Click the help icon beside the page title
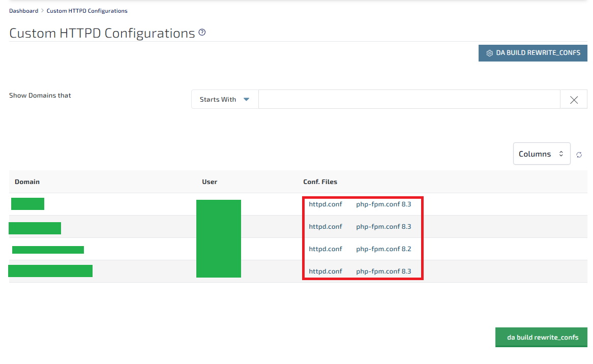The image size is (593, 364). pos(202,33)
